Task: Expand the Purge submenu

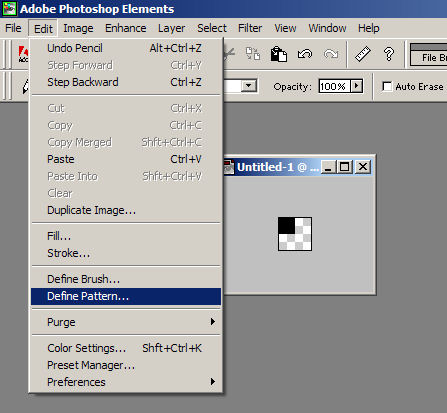Action: point(213,322)
